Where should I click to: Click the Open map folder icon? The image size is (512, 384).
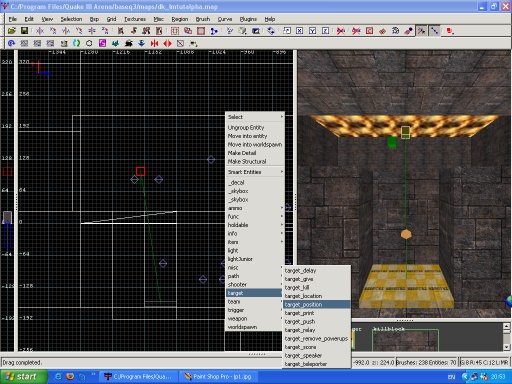tap(12, 31)
